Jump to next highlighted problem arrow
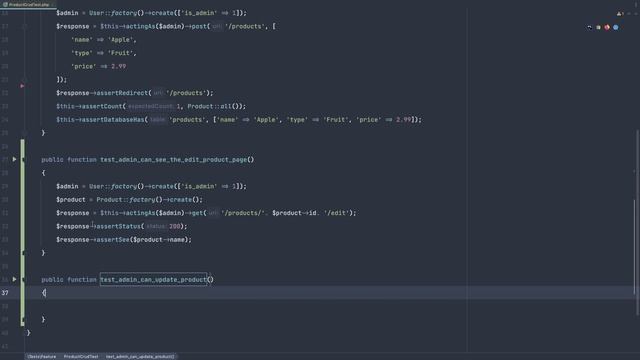 (636, 13)
